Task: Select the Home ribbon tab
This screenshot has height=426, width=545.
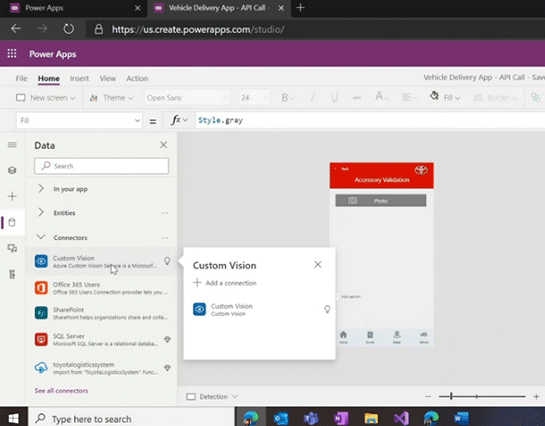Action: point(49,79)
